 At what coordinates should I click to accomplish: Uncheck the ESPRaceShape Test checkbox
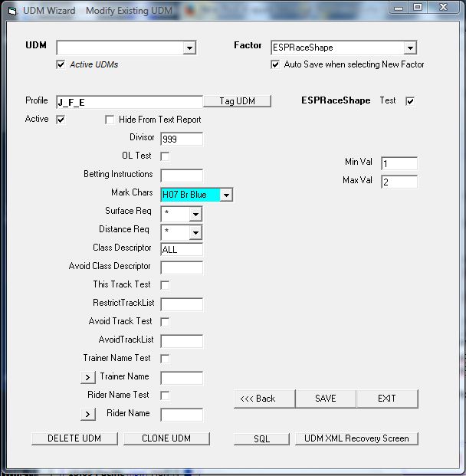410,101
